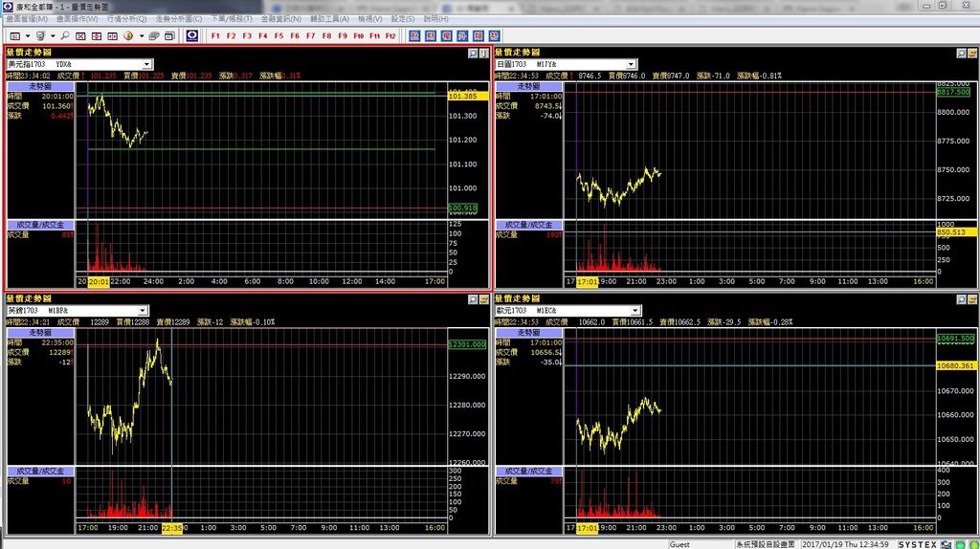Expand dropdown arrow next to monitor icon
The image size is (980, 549).
[x=53, y=35]
